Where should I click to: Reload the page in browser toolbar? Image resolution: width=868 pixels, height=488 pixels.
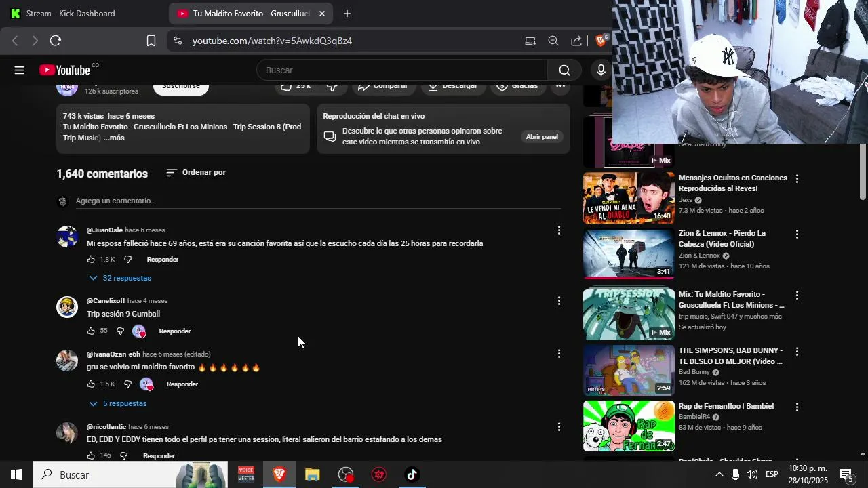coord(56,41)
